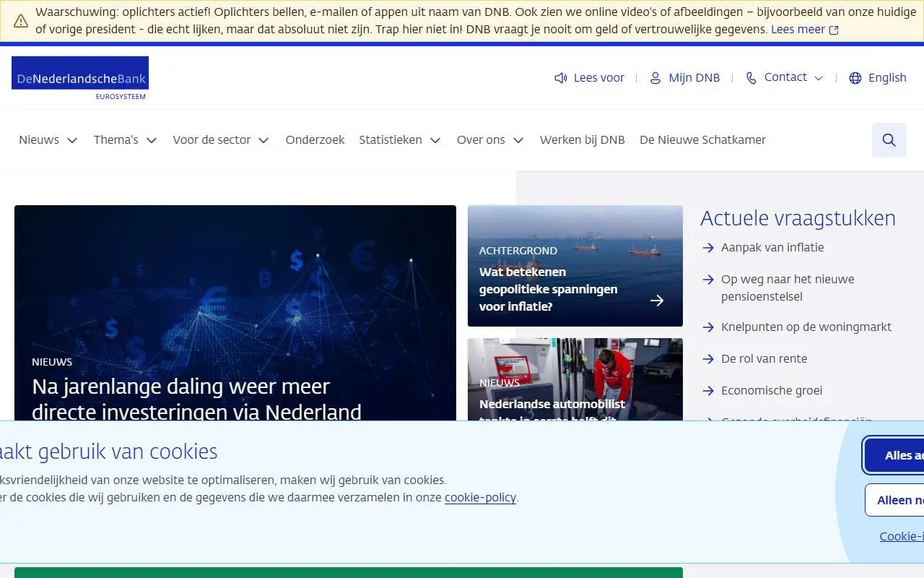Click the warning triangle icon in banner

pyautogui.click(x=21, y=20)
